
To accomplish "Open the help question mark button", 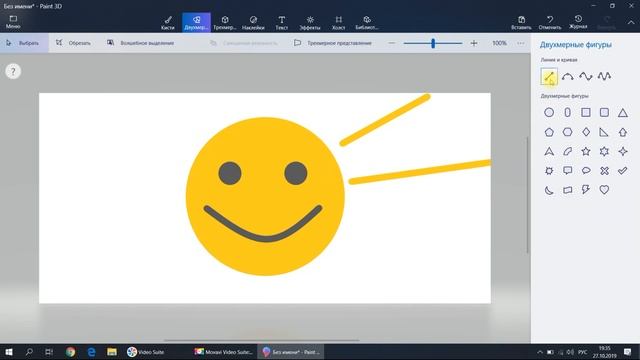I will (13, 71).
